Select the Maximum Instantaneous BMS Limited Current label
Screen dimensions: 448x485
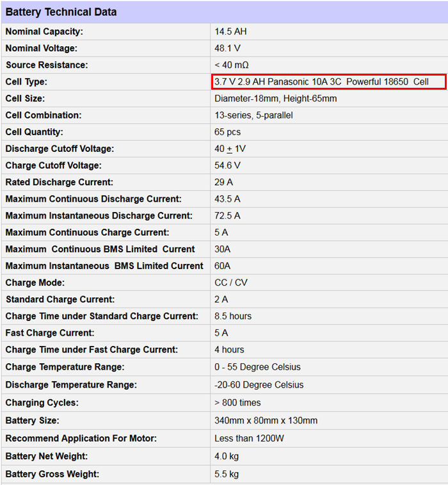coord(104,266)
